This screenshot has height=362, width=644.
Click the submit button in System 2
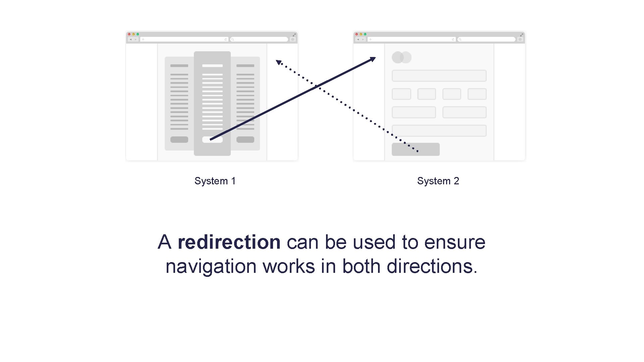[416, 148]
